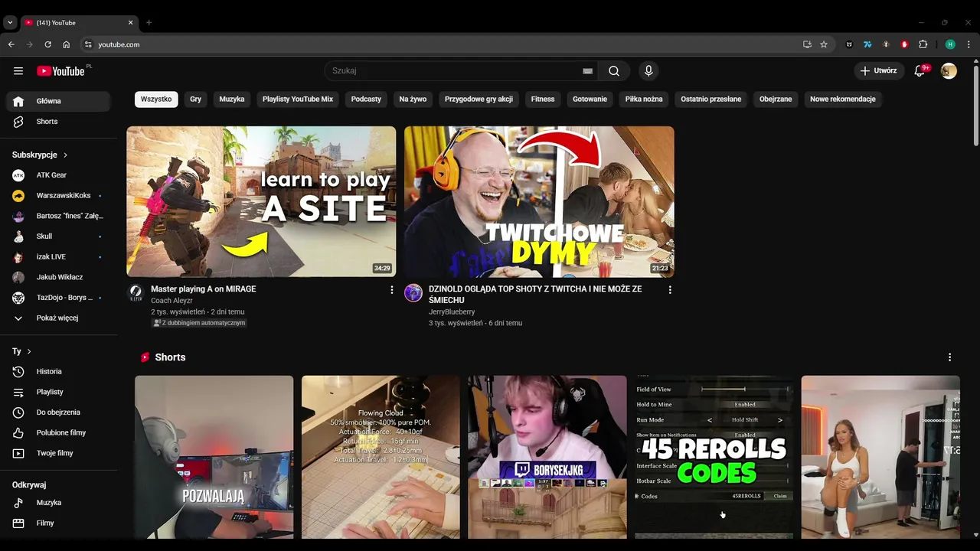Viewport: 980px width, 551px height.
Task: Open Master playing A on MIRAGE title
Action: point(204,289)
